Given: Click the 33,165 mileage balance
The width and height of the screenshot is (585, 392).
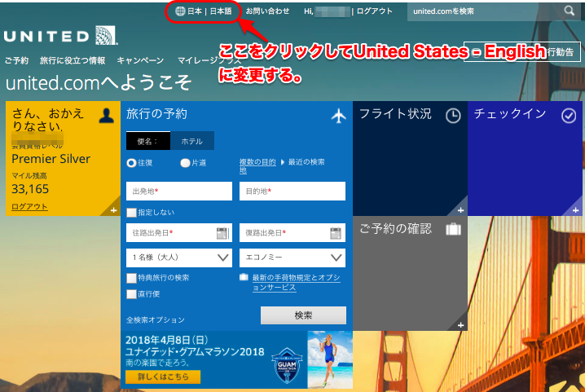Looking at the screenshot, I should pos(30,189).
